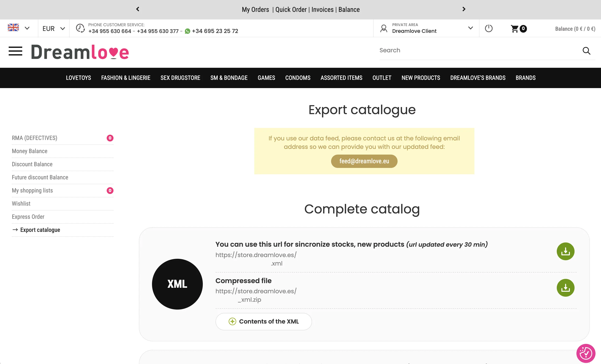Download the compressed XML zip file
This screenshot has width=601, height=364.
pyautogui.click(x=565, y=288)
